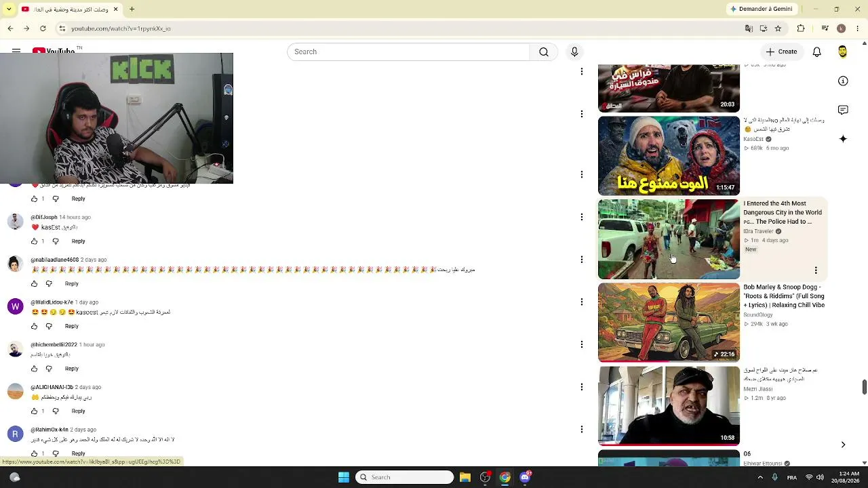Open the Windows Start menu
Screen dimensions: 868x488
[344, 477]
